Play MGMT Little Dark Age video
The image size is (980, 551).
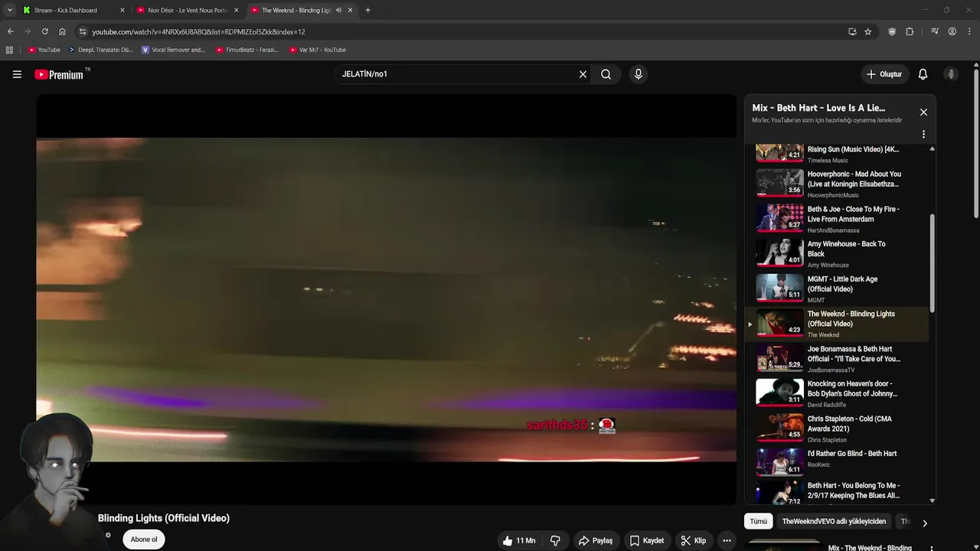point(838,289)
